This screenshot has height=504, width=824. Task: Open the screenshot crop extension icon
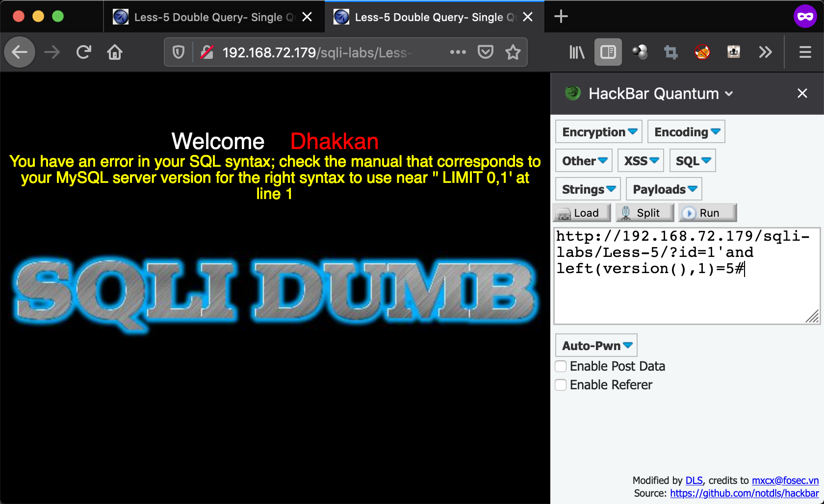670,52
